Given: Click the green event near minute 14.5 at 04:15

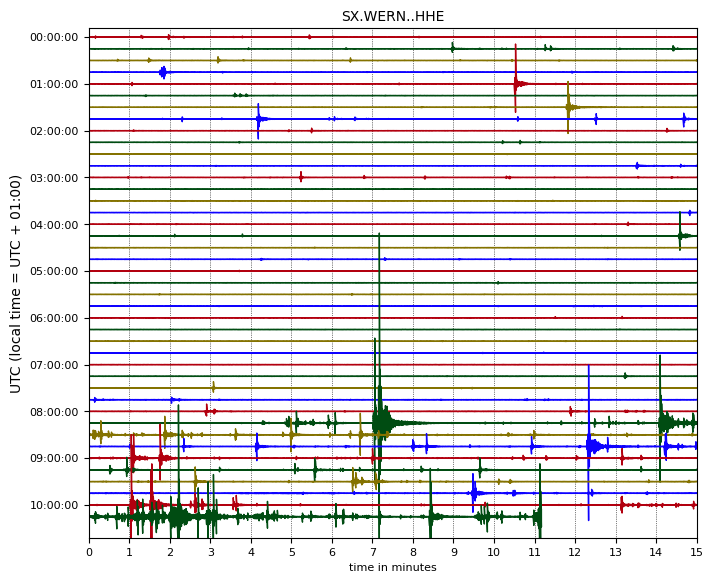Looking at the screenshot, I should coord(681,236).
